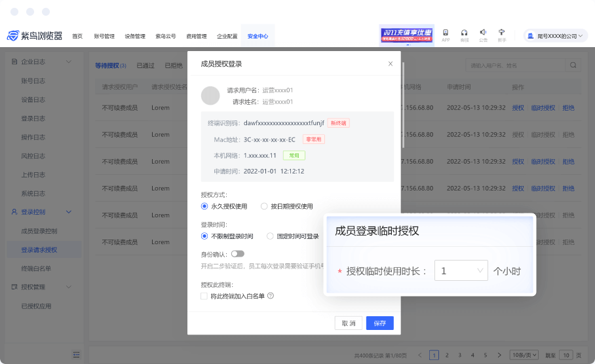
Task: Click the user avatar in dialog
Action: click(210, 96)
